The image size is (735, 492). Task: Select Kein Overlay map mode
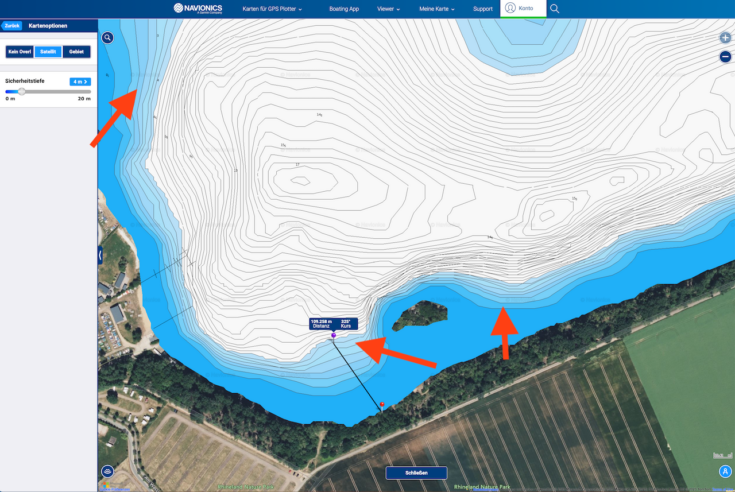point(20,52)
